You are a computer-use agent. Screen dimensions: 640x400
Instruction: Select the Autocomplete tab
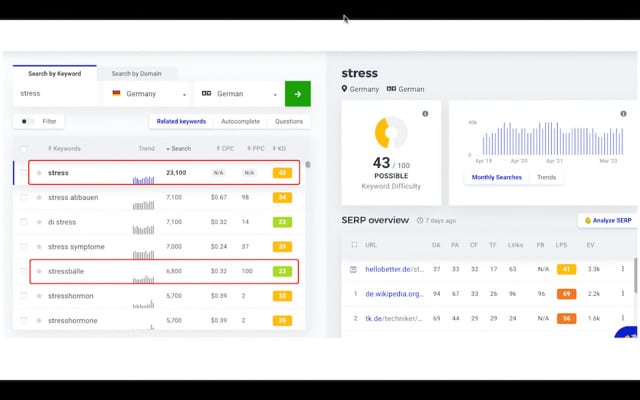(x=240, y=121)
